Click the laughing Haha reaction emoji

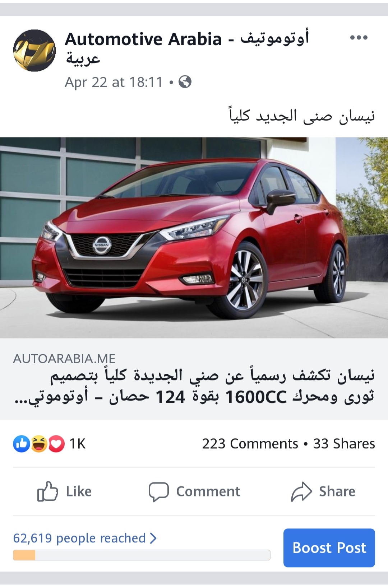point(39,444)
